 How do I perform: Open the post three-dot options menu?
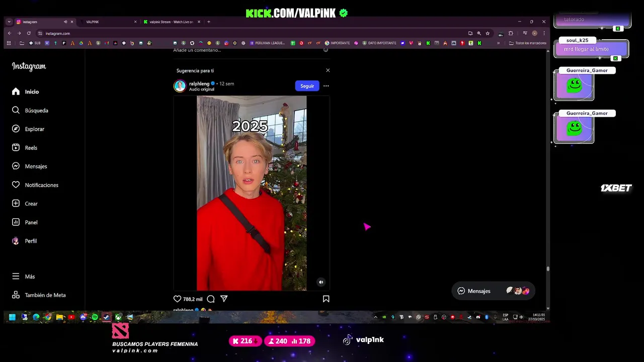click(x=326, y=86)
